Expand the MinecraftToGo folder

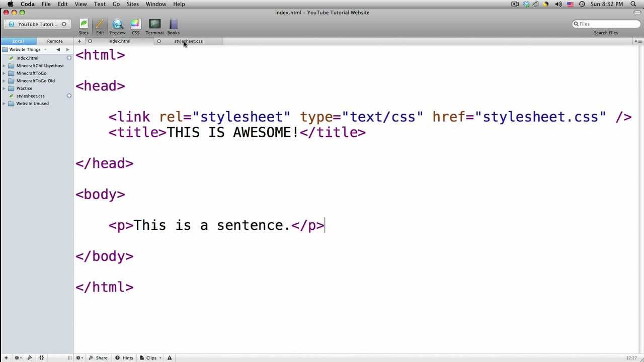pos(4,73)
